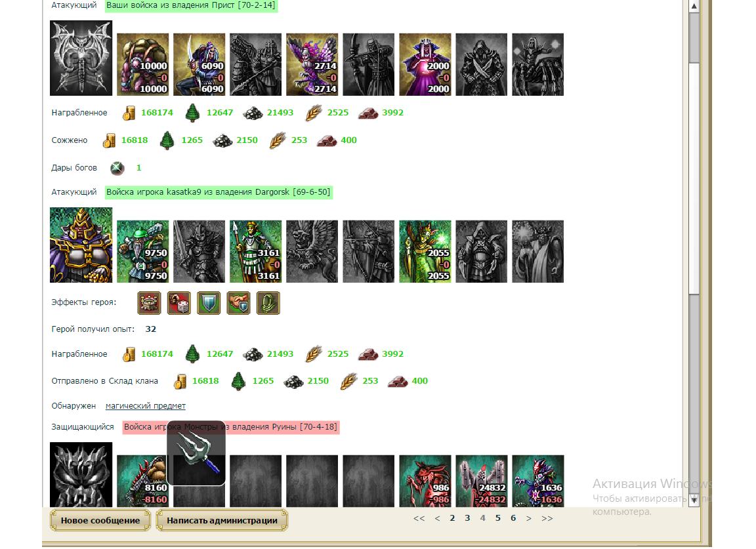
Task: Select the trident magic item tooltip
Action: click(196, 453)
